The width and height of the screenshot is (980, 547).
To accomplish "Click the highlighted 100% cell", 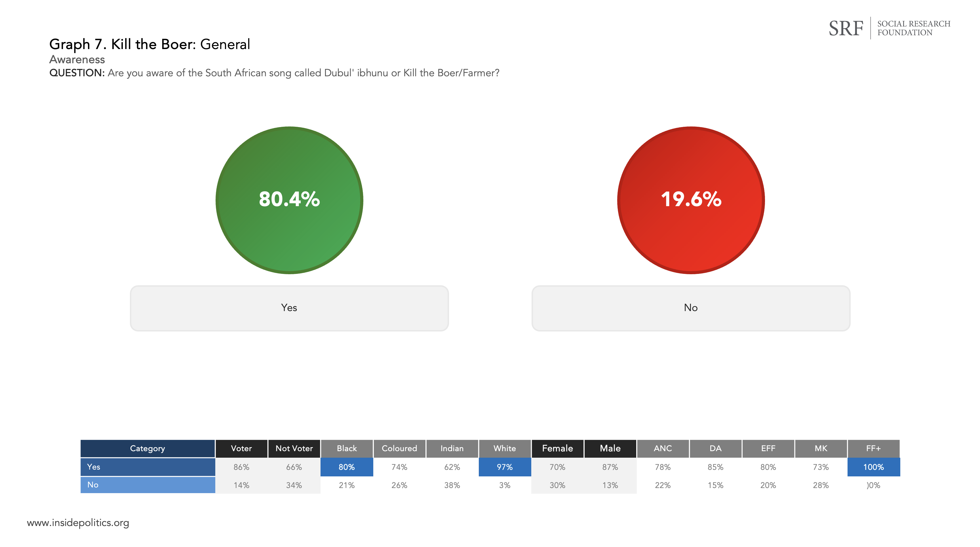I will point(873,467).
